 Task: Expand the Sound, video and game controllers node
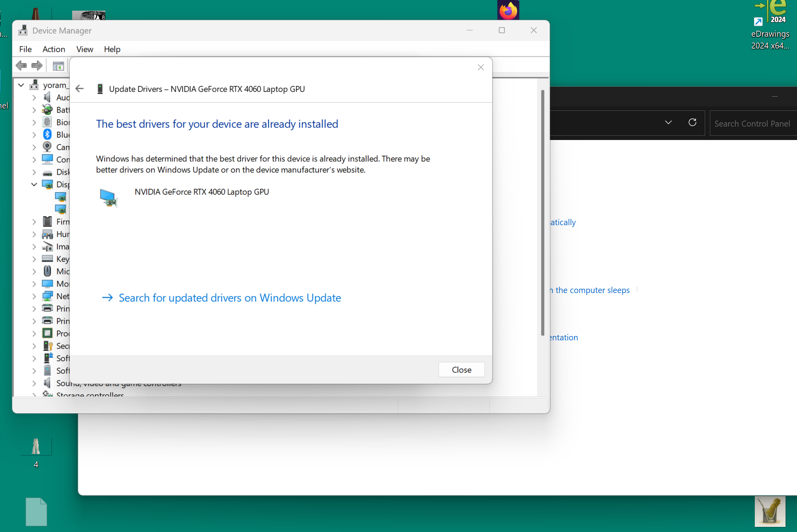[34, 383]
